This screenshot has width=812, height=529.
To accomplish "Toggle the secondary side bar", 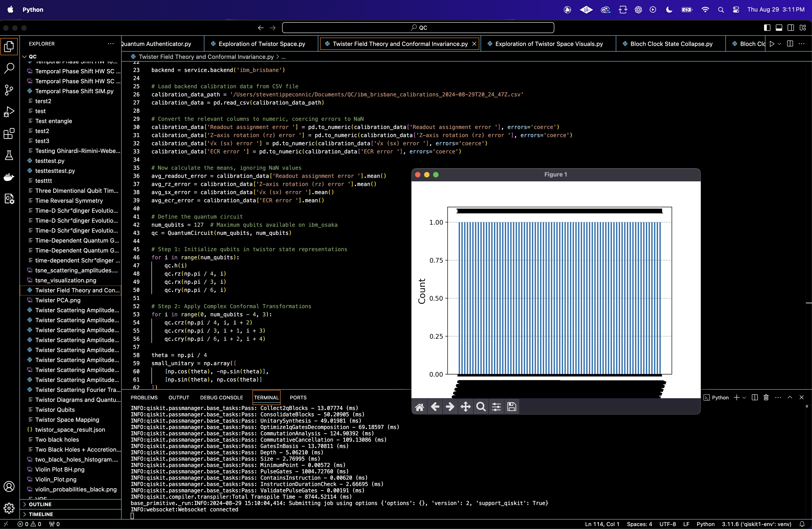I will [791, 28].
